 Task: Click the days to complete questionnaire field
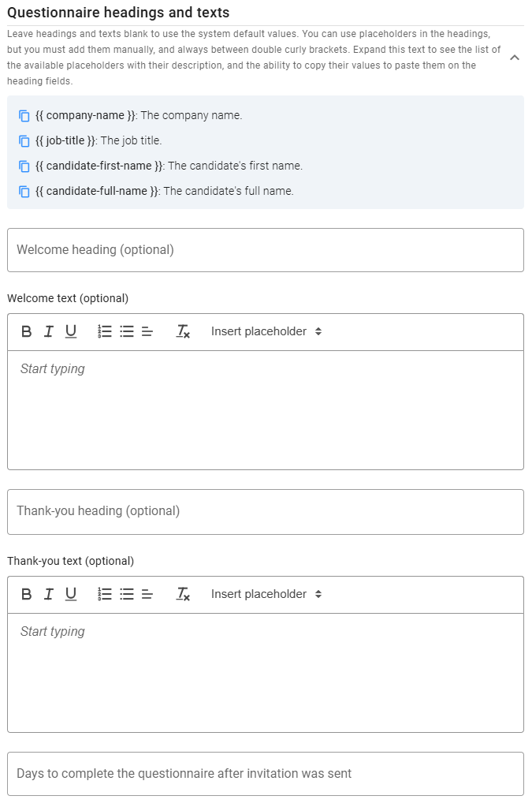(266, 774)
